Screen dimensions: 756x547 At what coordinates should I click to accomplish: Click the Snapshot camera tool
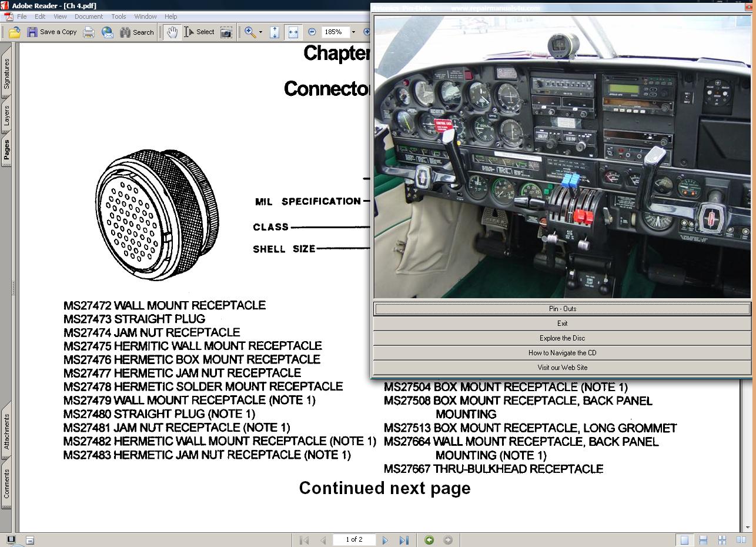pos(226,32)
